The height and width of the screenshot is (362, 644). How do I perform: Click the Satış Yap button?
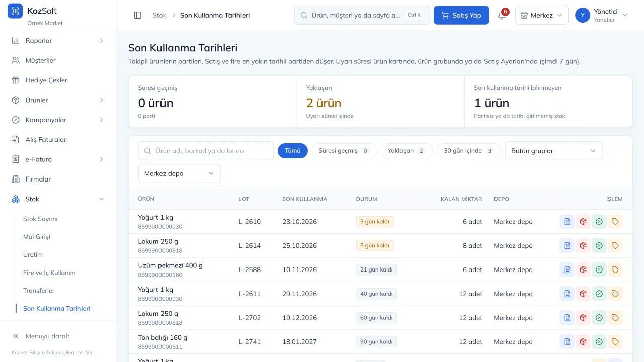point(461,15)
